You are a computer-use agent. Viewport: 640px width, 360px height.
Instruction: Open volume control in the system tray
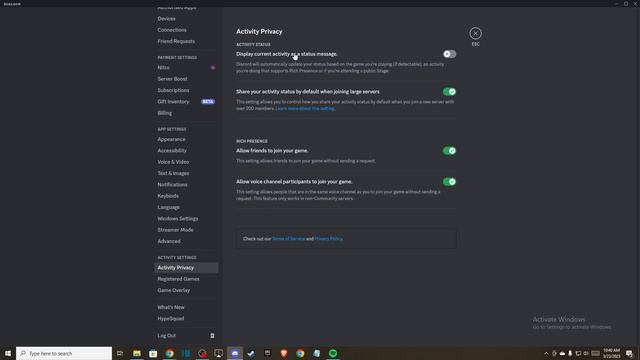[586, 353]
